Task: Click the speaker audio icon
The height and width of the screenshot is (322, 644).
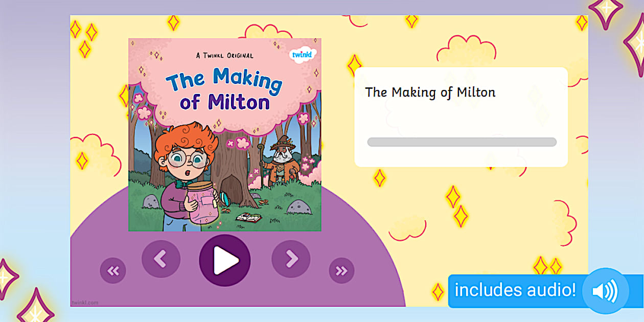Action: [x=606, y=291]
